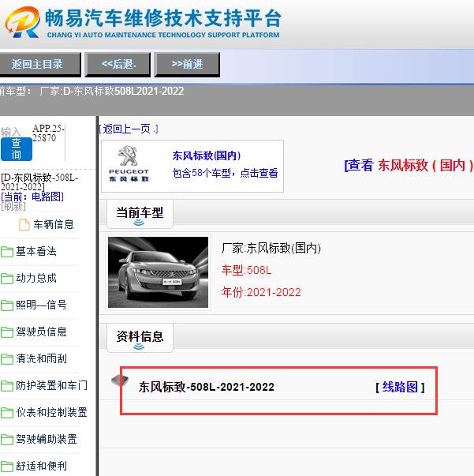
Task: Click 包含58个车型，点击查看 link
Action: 225,173
